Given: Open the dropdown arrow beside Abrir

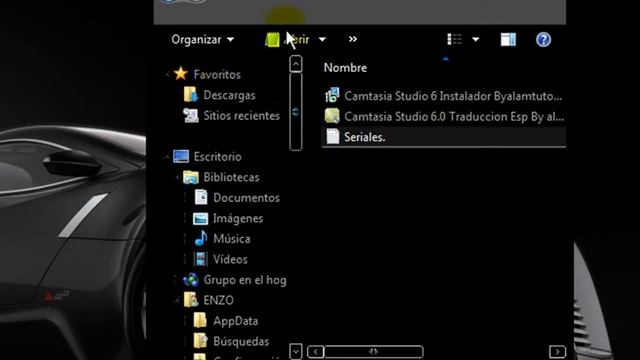Looking at the screenshot, I should pos(322,40).
